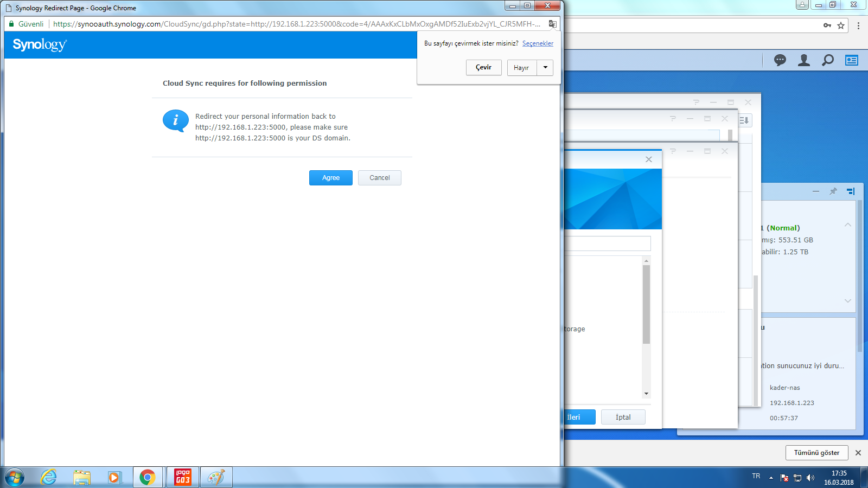Viewport: 868px width, 488px height.
Task: Open the DSM search magnifier icon
Action: click(828, 60)
